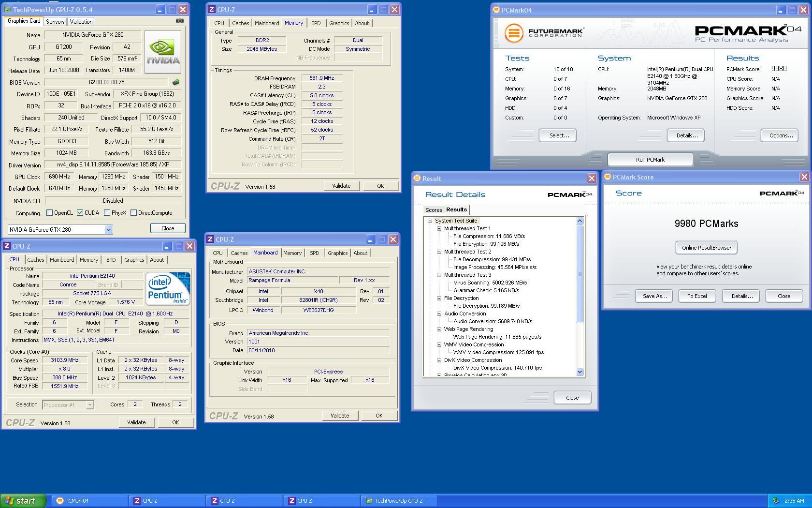Viewport: 812px width, 508px height.
Task: Click the NVIDIA logo in GPU-Z
Action: coord(163,52)
